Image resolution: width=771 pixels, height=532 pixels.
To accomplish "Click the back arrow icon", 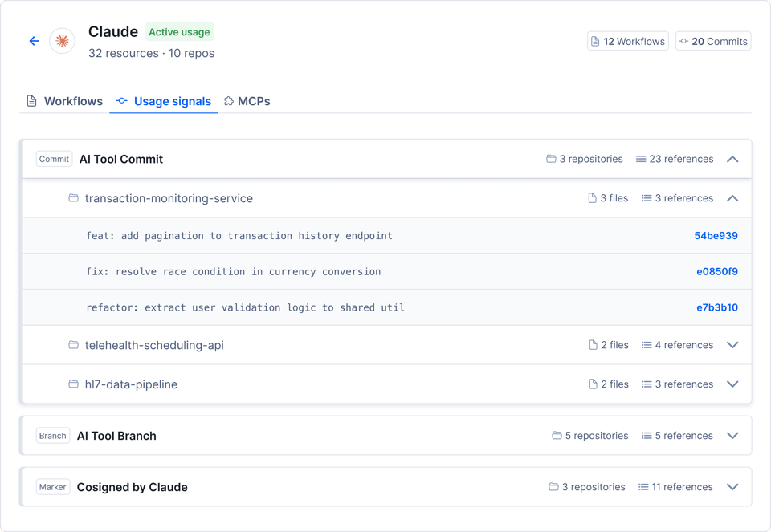I will (x=34, y=41).
